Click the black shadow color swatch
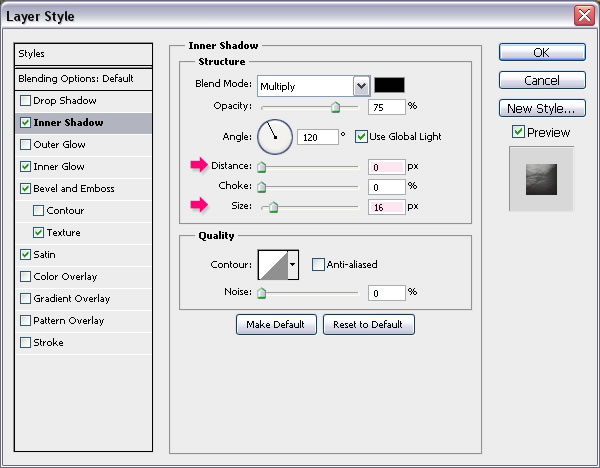 tap(389, 85)
